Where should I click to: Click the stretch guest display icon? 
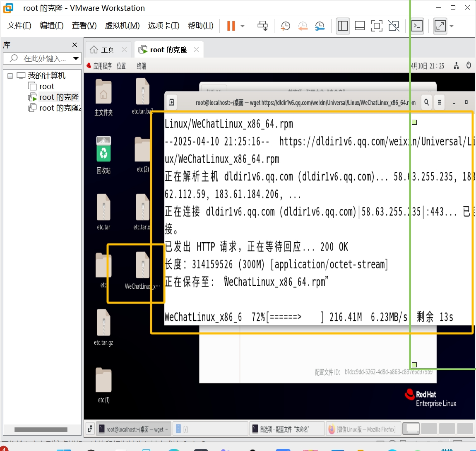click(x=440, y=26)
